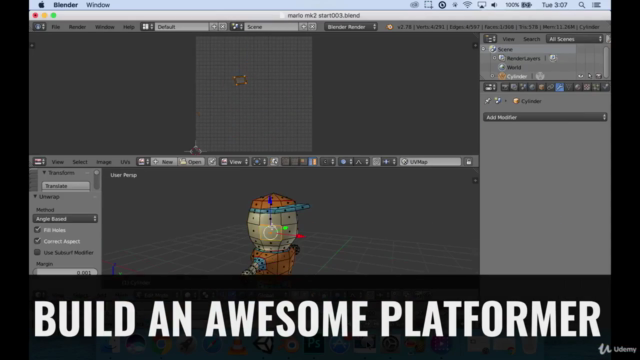Enable Use Subsurf Modifier checkbox
The height and width of the screenshot is (360, 640).
pyautogui.click(x=38, y=252)
